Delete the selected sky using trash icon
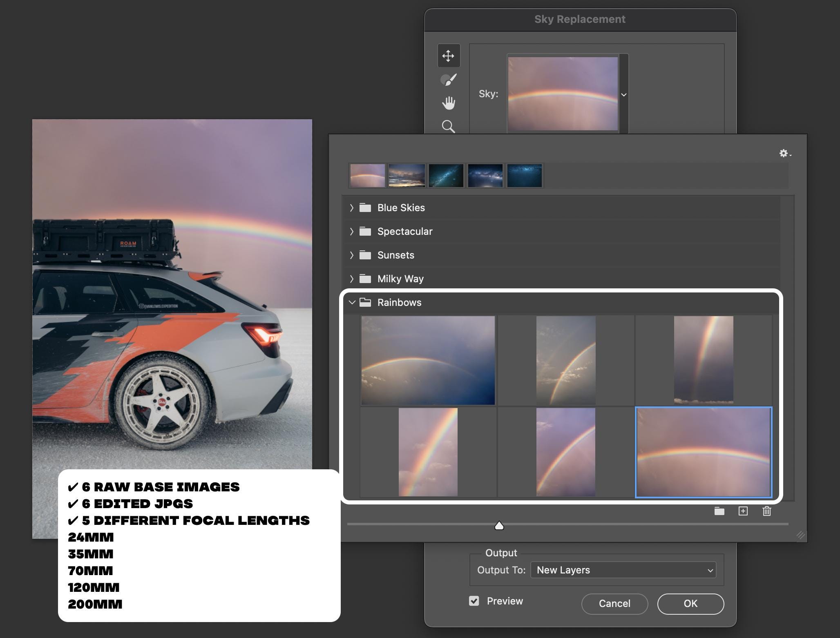840x638 pixels. [766, 511]
